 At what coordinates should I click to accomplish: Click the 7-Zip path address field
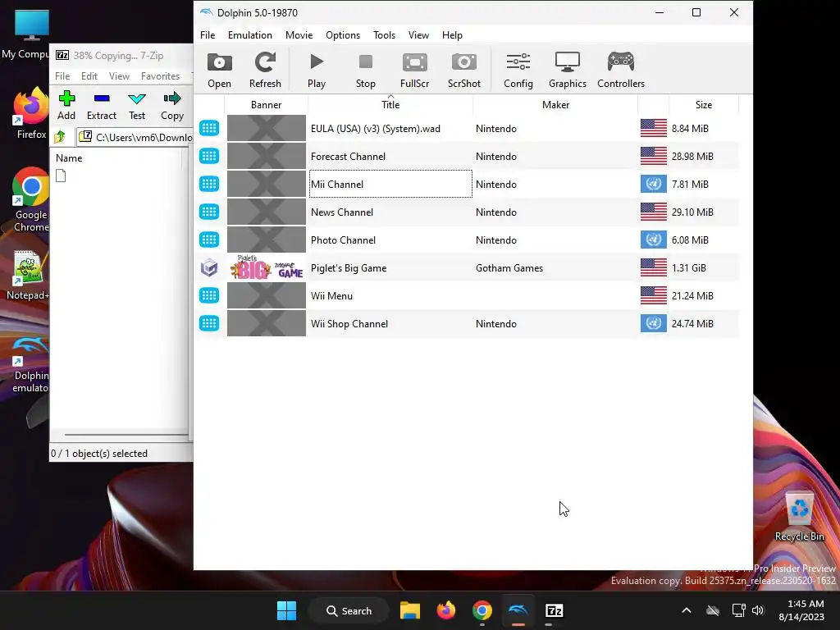pyautogui.click(x=135, y=137)
